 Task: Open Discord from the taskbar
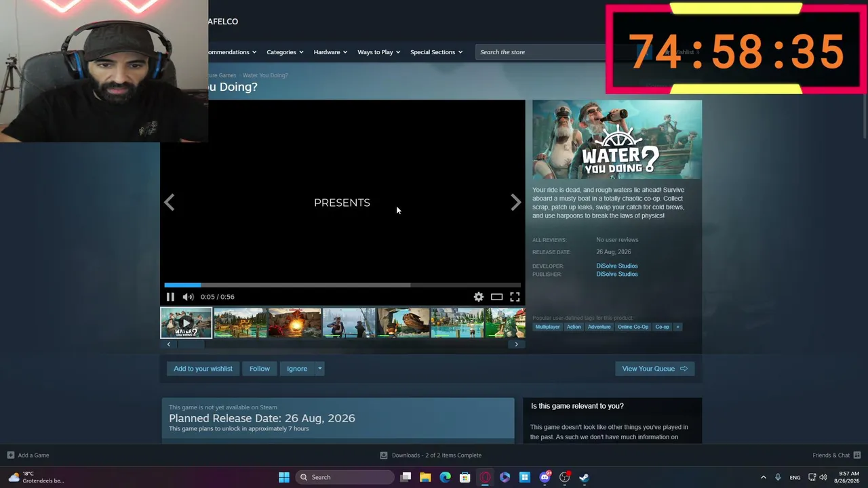click(545, 477)
